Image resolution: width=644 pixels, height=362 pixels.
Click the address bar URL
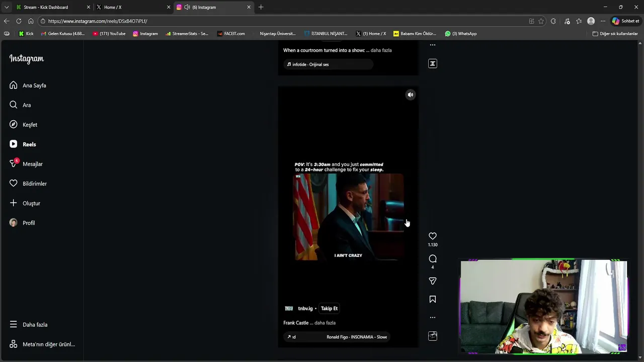[x=98, y=21]
